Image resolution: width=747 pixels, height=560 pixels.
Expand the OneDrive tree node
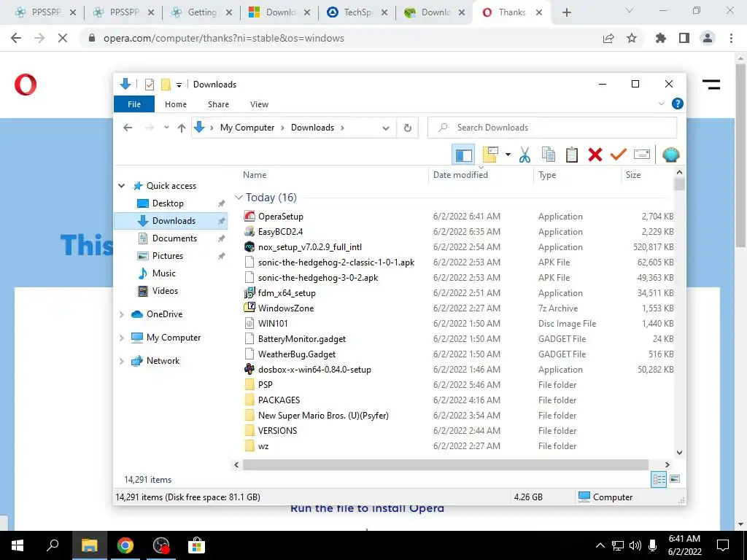click(x=122, y=314)
